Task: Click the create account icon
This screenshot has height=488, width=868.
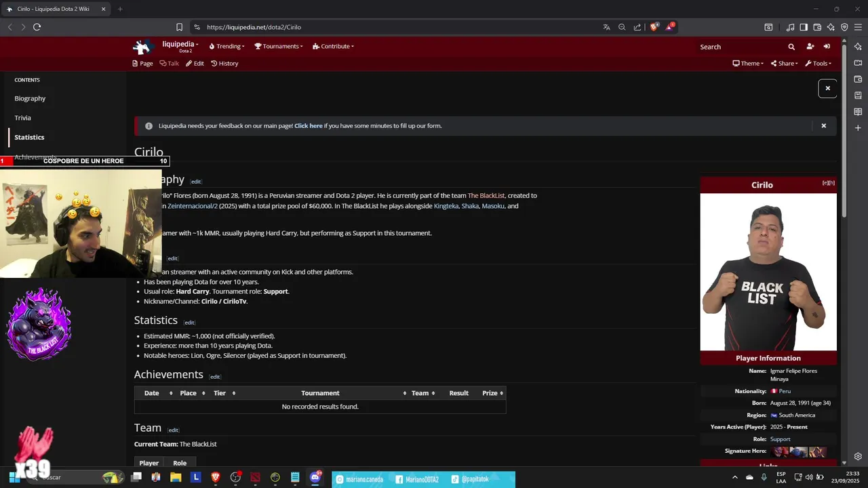Action: click(x=810, y=46)
